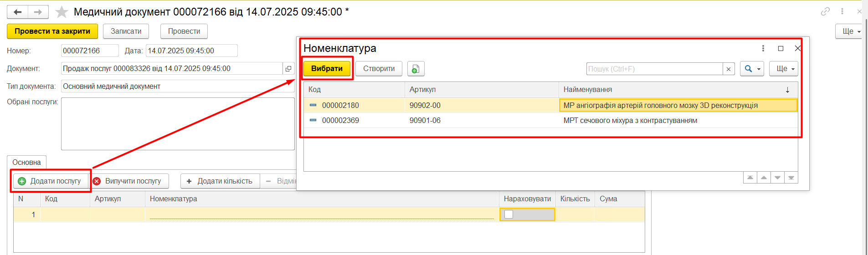Clear the search field with X
Image resolution: width=868 pixels, height=255 pixels.
(x=729, y=69)
